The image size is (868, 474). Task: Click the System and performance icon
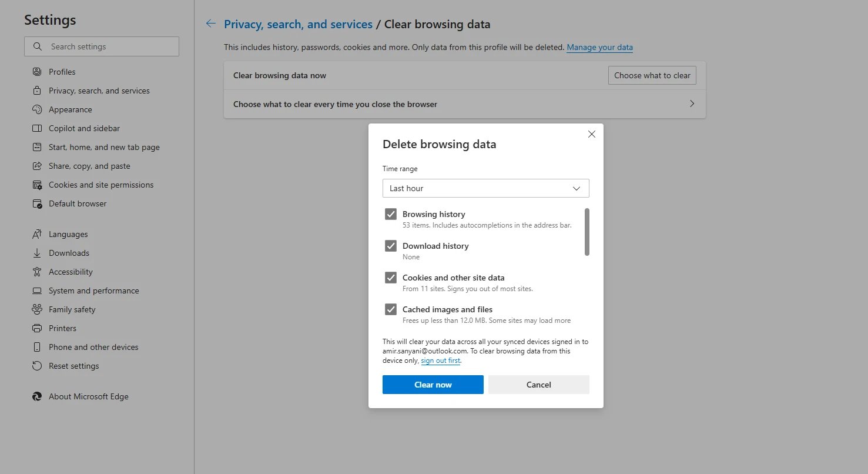point(37,291)
